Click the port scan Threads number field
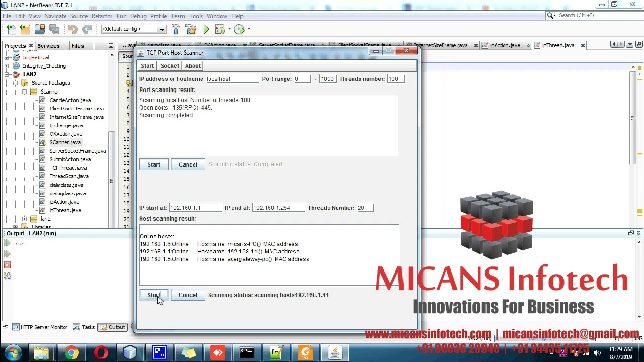This screenshot has width=644, height=362. [395, 79]
